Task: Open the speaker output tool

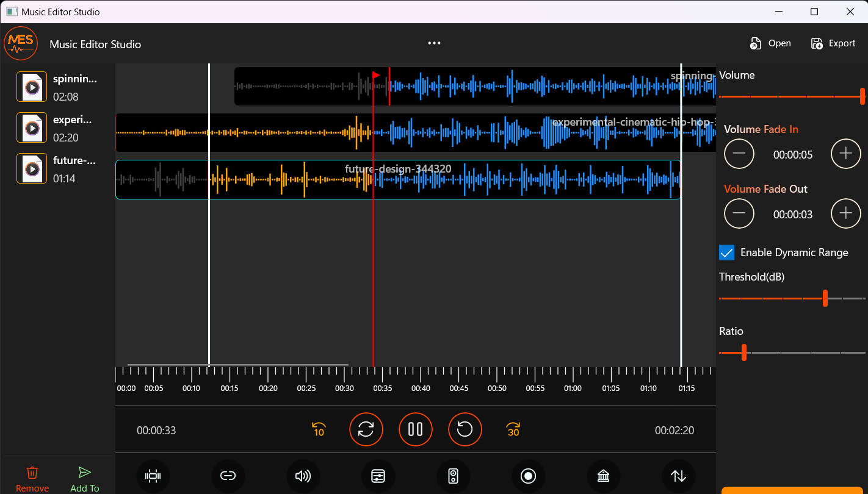Action: (x=454, y=476)
